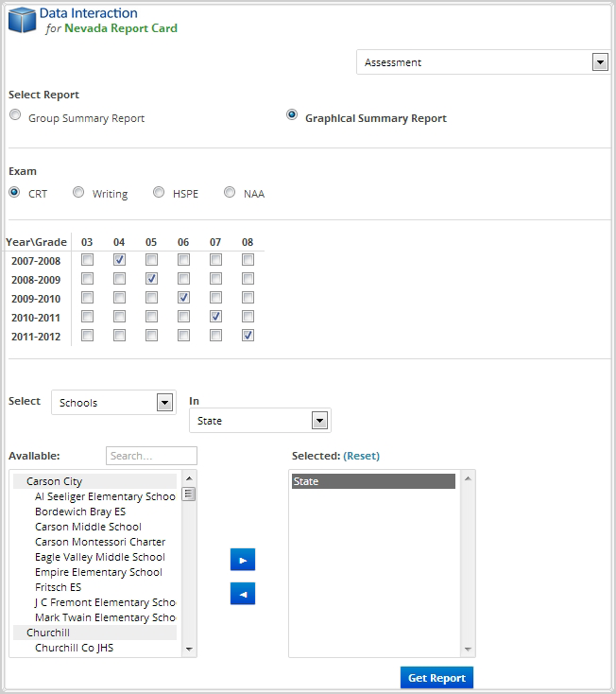
Task: Open the State In dropdown
Action: click(x=260, y=421)
